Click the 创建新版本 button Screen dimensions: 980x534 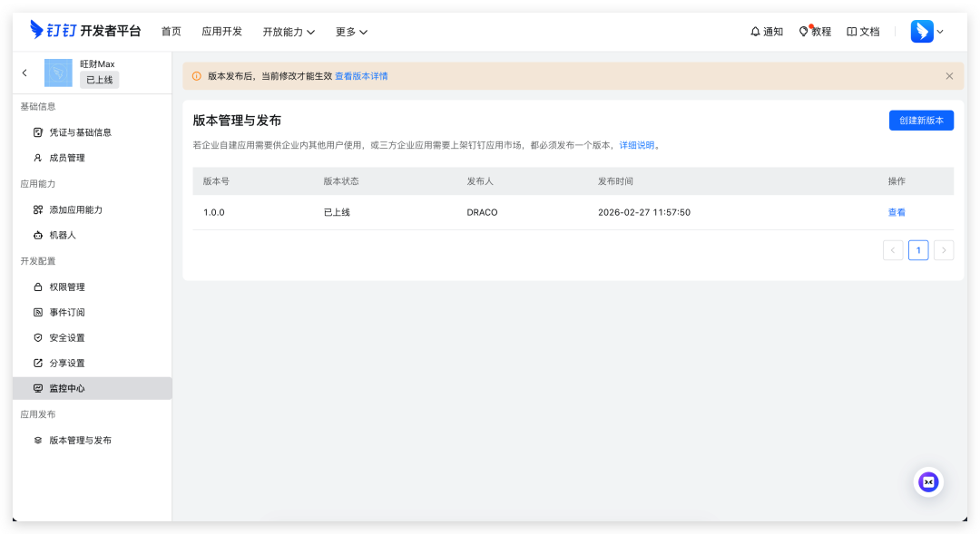(x=921, y=121)
